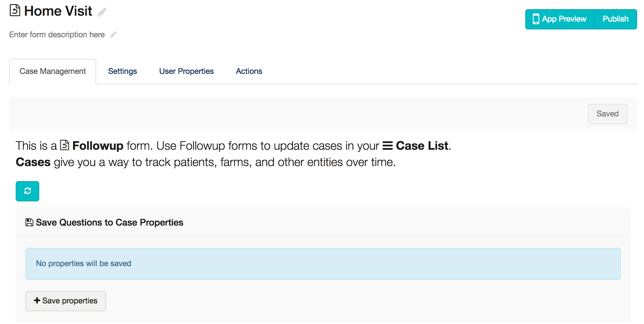Click the Home Visit form title
Viewport: 644px width, 324px height.
coord(58,11)
